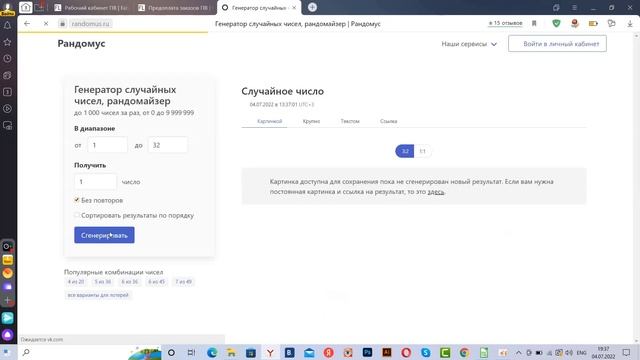Click the sidebar play video icon
The image size is (640, 360).
[7, 109]
